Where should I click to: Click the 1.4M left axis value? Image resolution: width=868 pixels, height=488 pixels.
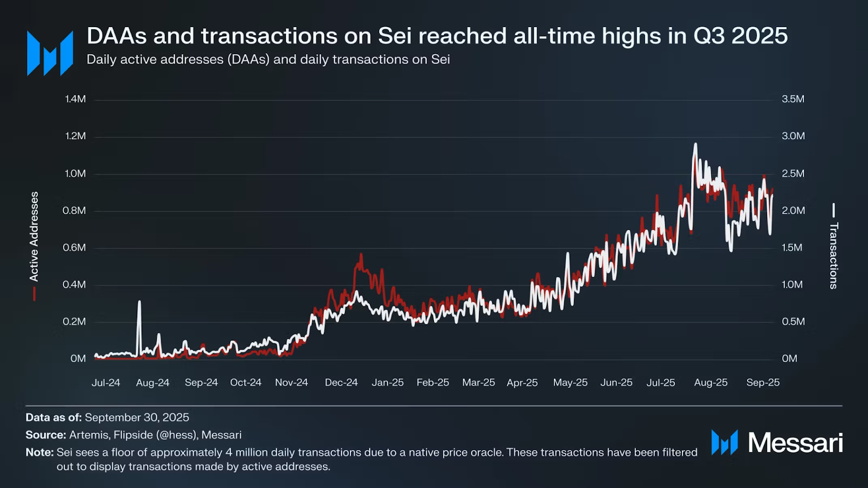click(75, 99)
